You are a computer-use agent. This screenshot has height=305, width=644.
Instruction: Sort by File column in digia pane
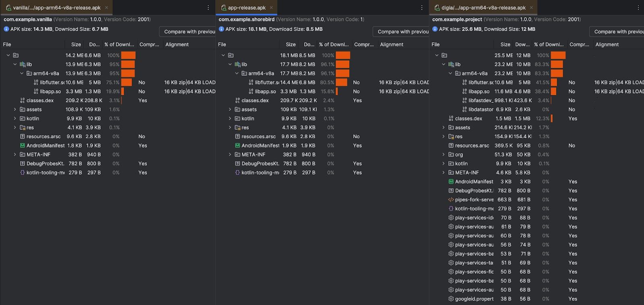436,45
